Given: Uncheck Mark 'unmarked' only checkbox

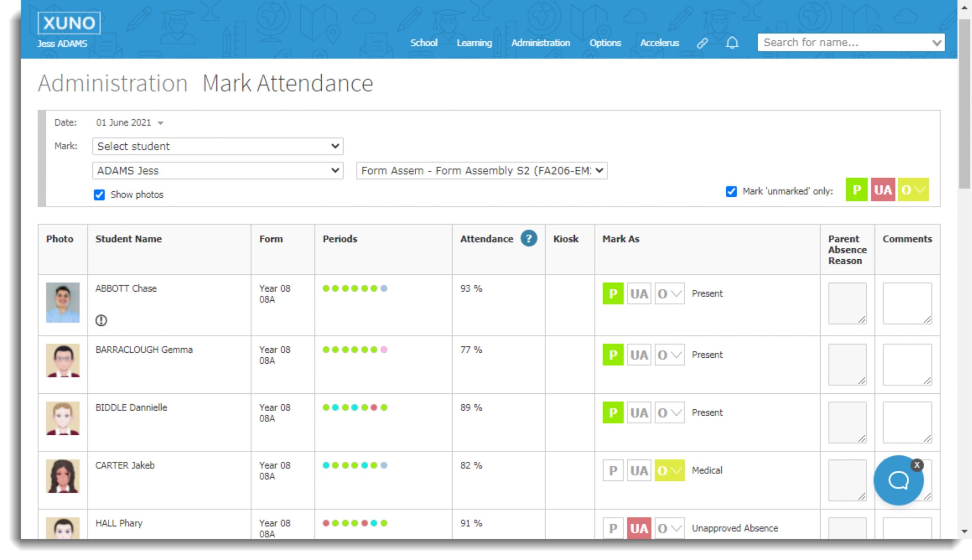Looking at the screenshot, I should pyautogui.click(x=731, y=191).
